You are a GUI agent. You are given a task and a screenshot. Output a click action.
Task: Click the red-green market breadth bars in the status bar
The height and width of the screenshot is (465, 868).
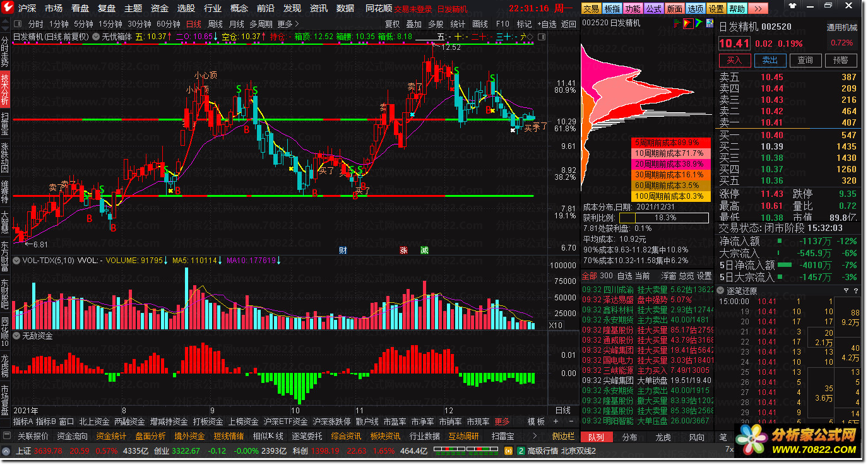[465, 451]
